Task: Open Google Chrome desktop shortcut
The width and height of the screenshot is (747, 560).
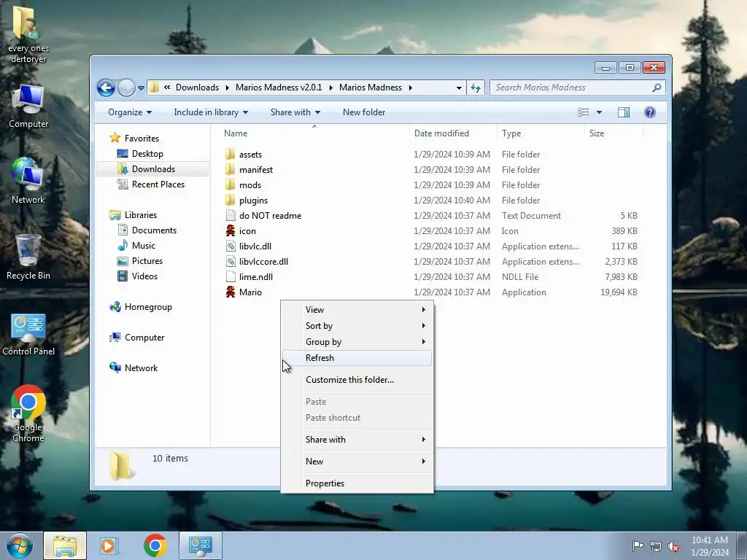Action: [x=28, y=413]
